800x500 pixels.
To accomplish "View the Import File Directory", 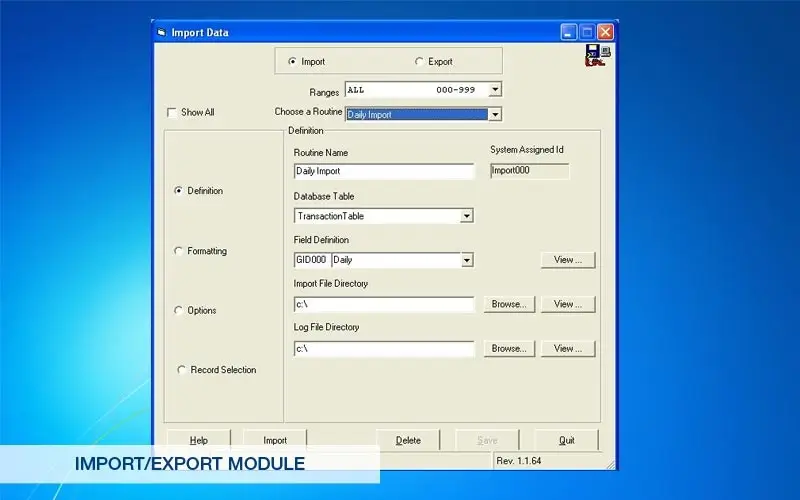I will (x=568, y=305).
